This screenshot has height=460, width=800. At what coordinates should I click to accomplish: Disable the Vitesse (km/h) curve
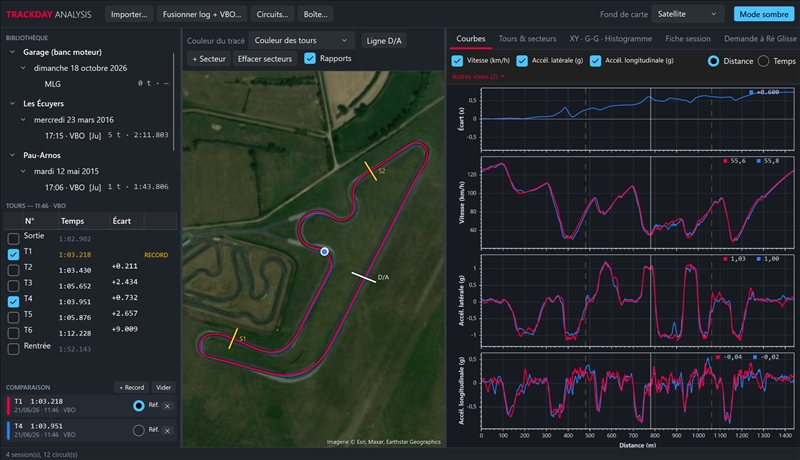tap(457, 61)
